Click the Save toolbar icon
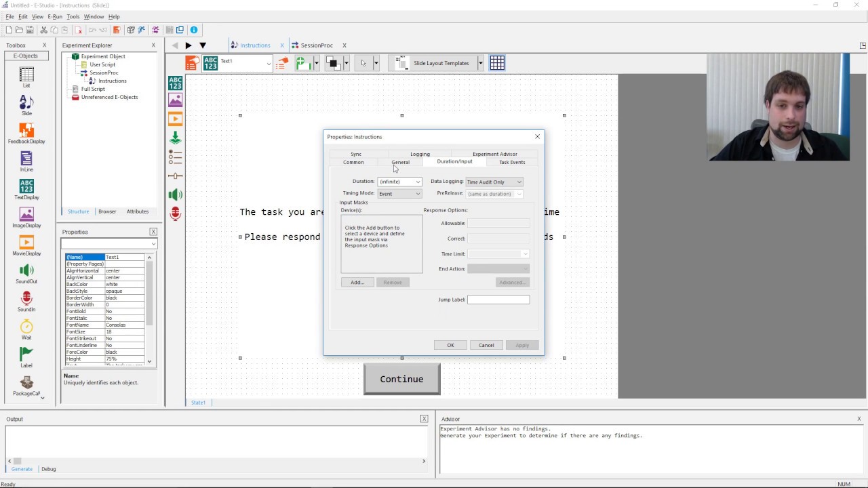 click(30, 30)
